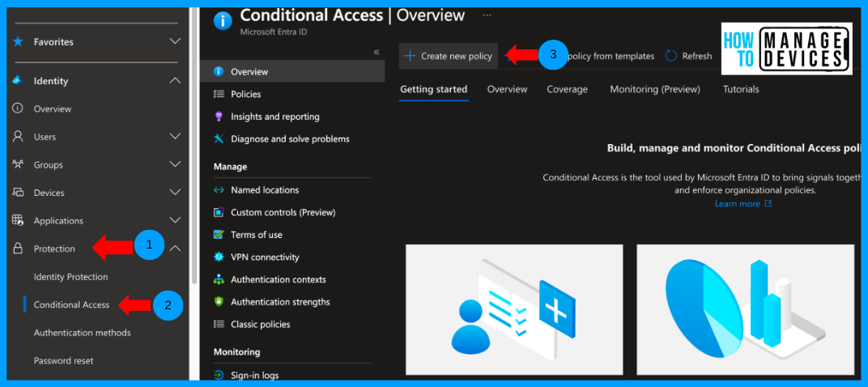
Task: Select Overview in the blade menu
Action: tap(292, 71)
